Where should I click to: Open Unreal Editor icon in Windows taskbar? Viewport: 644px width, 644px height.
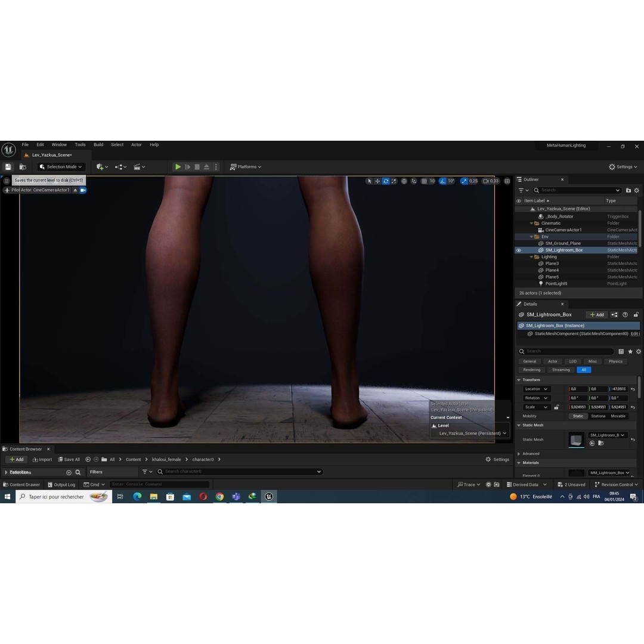point(268,497)
